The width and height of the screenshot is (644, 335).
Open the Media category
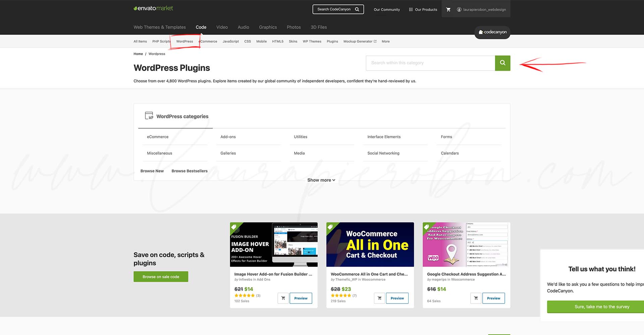point(299,153)
